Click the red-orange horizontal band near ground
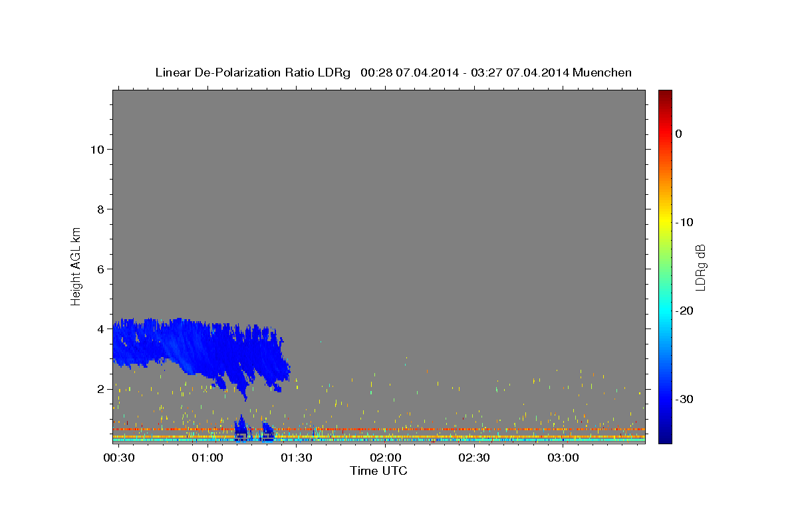 (379, 430)
